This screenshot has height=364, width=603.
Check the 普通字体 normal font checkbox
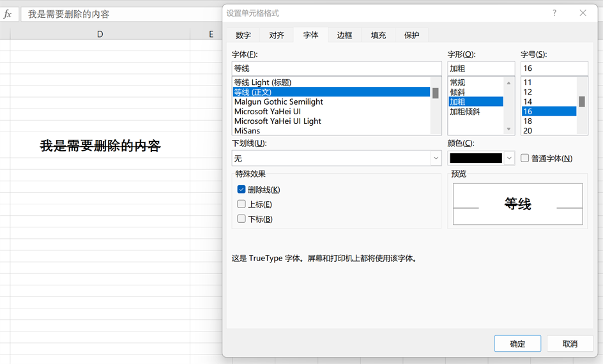pyautogui.click(x=524, y=158)
